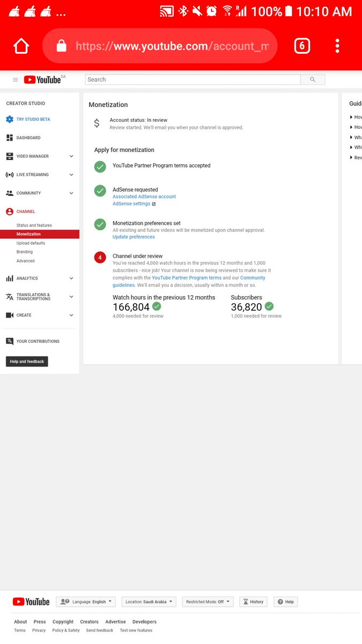Click green check beside 166,804 watch hours
Image resolution: width=362 pixels, height=644 pixels.
pos(157,306)
